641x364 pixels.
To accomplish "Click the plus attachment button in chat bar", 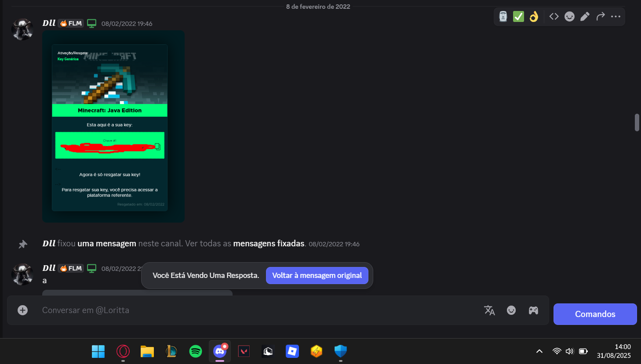I will [23, 310].
